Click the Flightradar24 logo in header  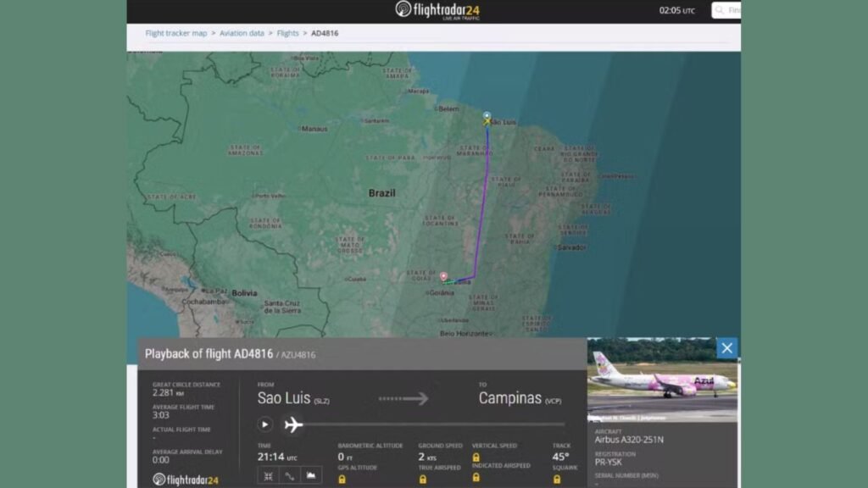tap(437, 11)
